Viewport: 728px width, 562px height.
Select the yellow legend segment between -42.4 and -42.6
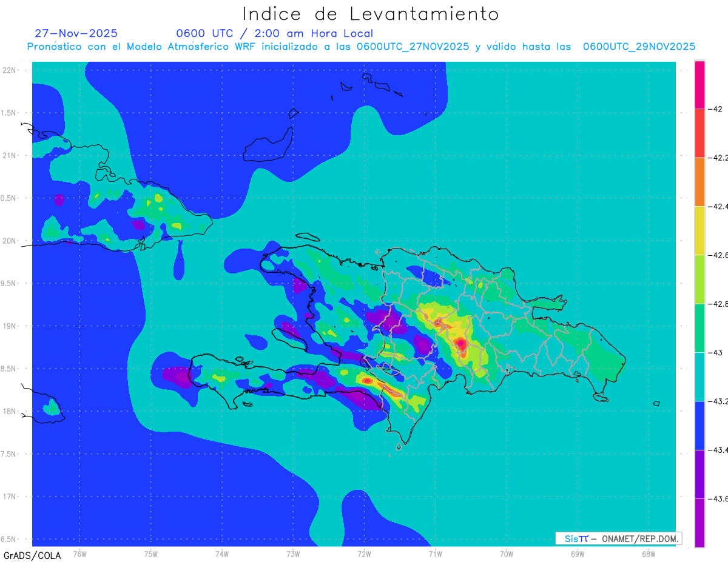coord(699,230)
